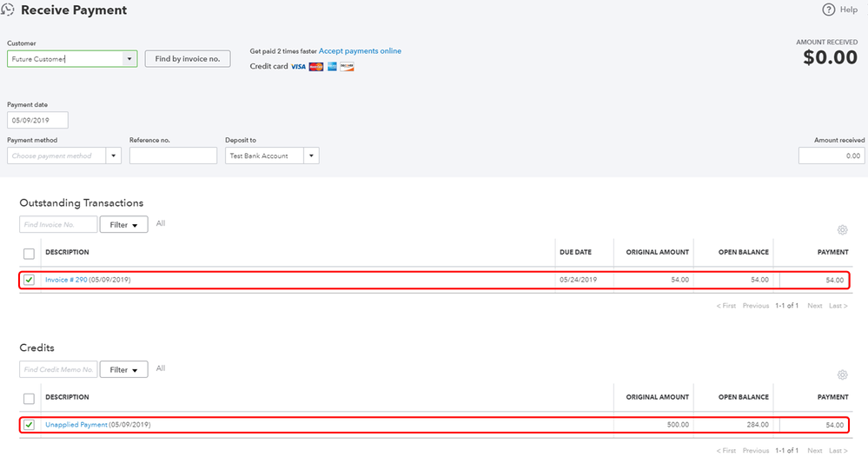Click the Amount received input field

coord(832,156)
